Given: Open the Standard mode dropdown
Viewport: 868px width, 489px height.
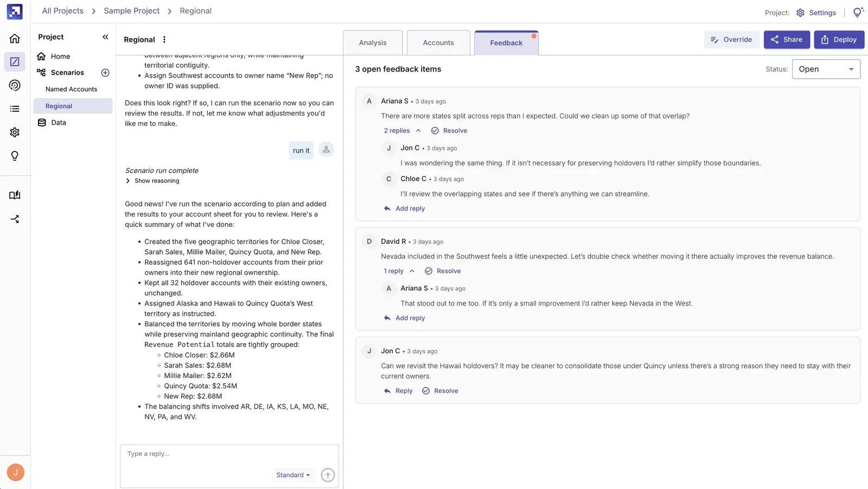Looking at the screenshot, I should click(x=293, y=475).
